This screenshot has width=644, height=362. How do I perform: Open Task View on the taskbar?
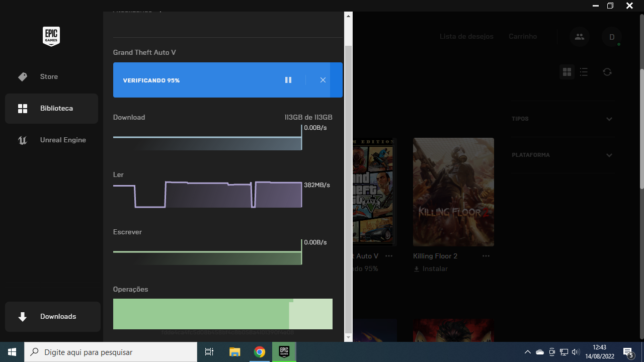pyautogui.click(x=209, y=352)
